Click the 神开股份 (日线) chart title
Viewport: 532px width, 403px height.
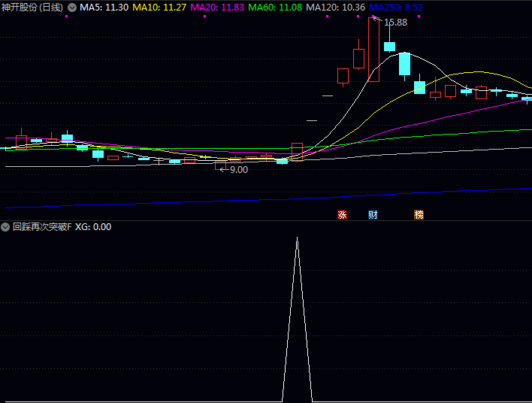coord(32,8)
